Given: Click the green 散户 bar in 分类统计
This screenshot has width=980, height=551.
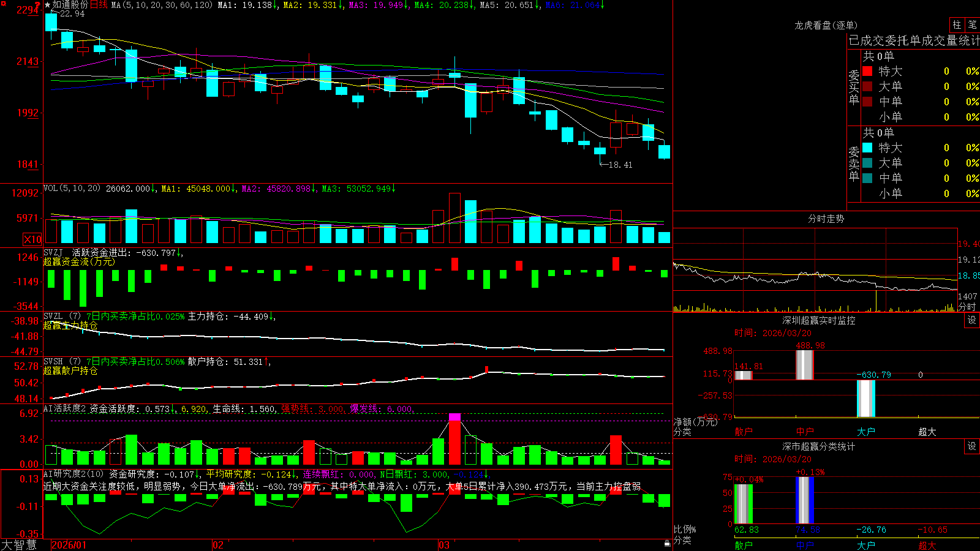Looking at the screenshot, I should tap(743, 504).
